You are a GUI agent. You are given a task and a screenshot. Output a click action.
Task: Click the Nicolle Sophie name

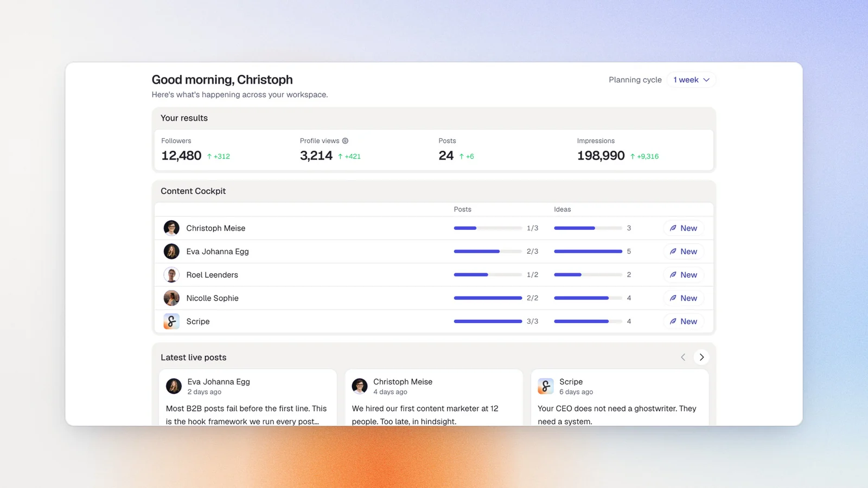pyautogui.click(x=212, y=298)
